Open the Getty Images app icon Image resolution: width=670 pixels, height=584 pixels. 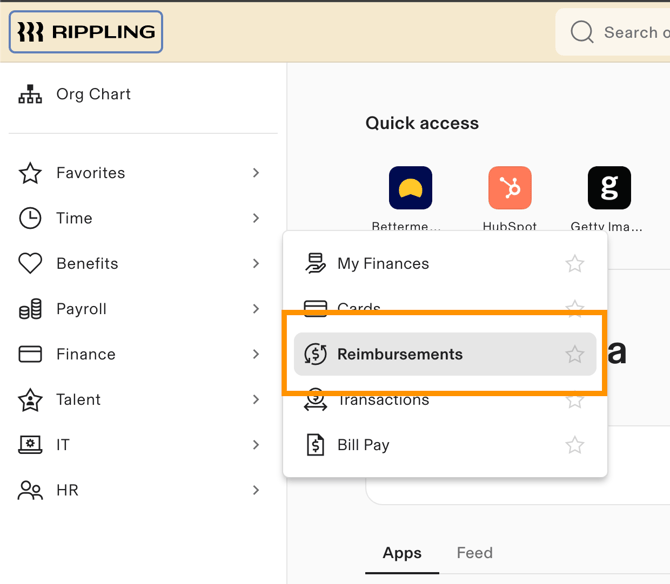[609, 188]
